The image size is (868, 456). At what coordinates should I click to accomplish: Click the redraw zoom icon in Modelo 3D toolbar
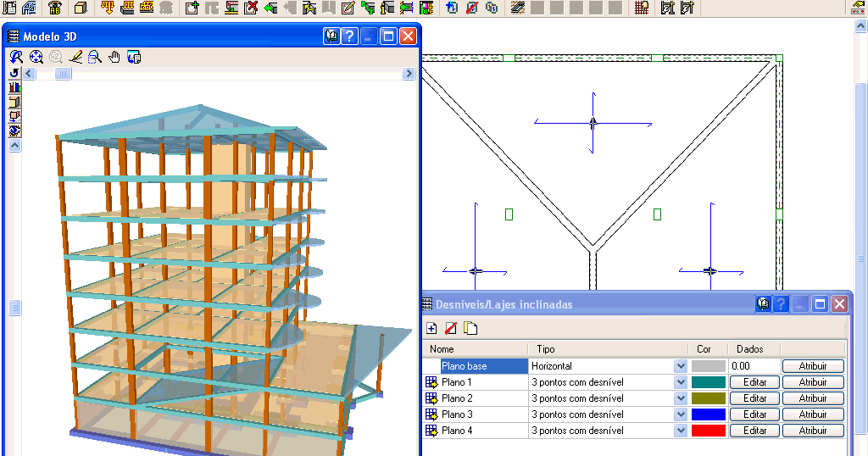pyautogui.click(x=17, y=57)
